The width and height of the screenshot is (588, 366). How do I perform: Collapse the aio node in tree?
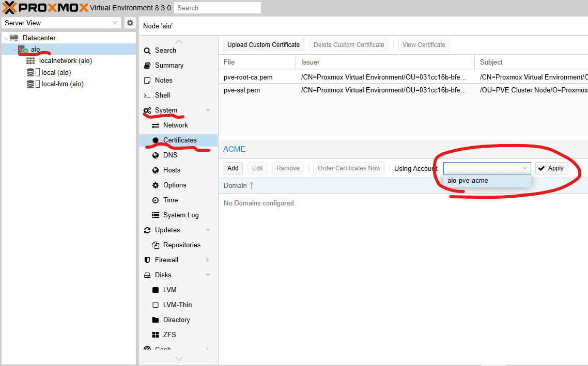14,50
